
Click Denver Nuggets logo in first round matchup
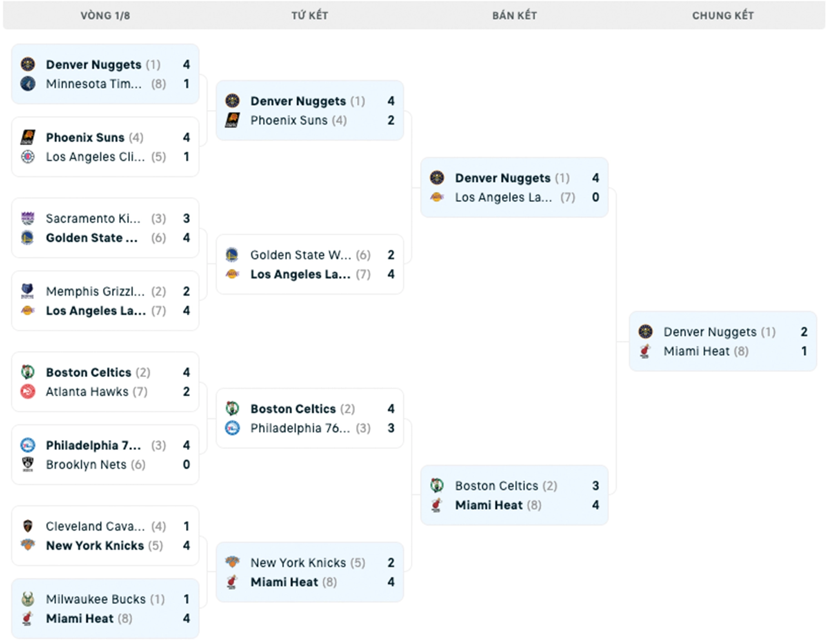[28, 65]
